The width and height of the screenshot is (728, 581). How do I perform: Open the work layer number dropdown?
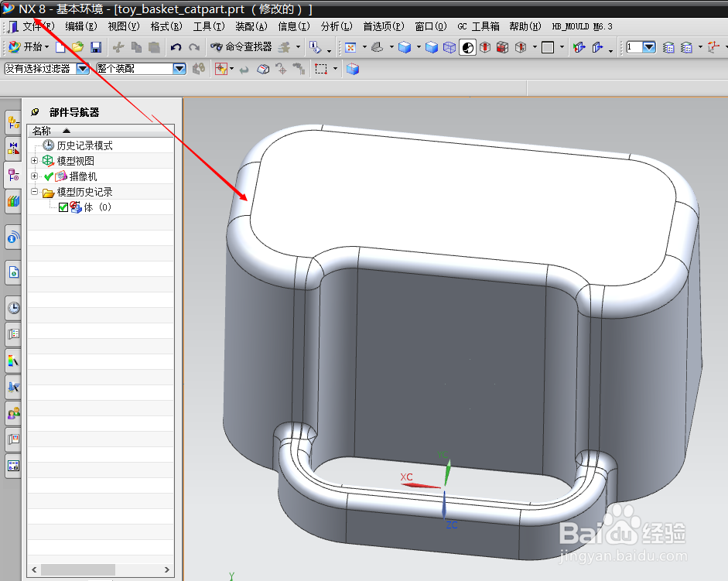click(x=649, y=47)
